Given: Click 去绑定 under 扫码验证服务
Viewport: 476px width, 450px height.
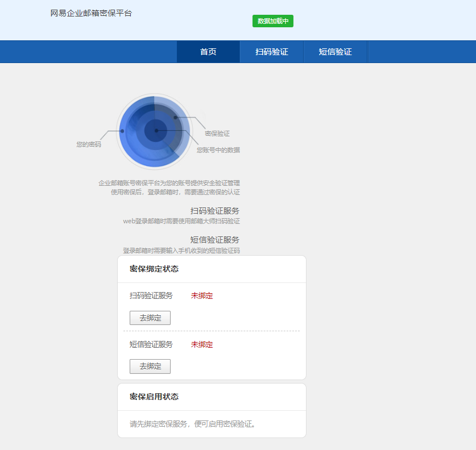Looking at the screenshot, I should (150, 318).
